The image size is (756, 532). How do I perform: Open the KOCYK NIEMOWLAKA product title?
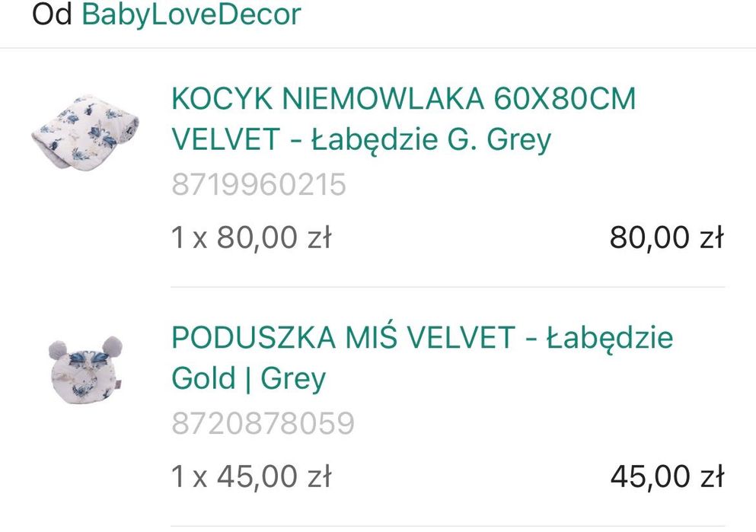[404, 99]
